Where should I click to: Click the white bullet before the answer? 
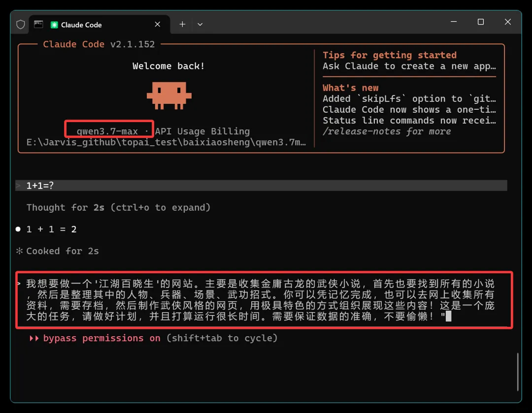(18, 229)
